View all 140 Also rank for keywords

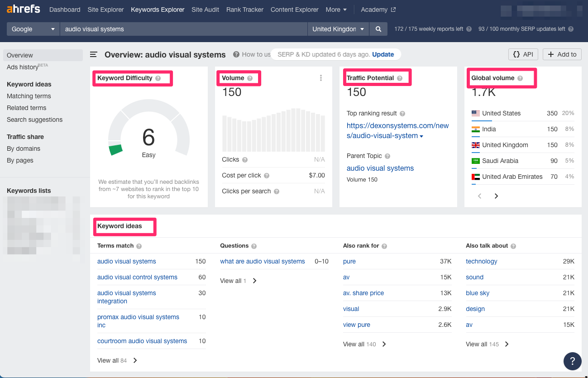(x=365, y=344)
